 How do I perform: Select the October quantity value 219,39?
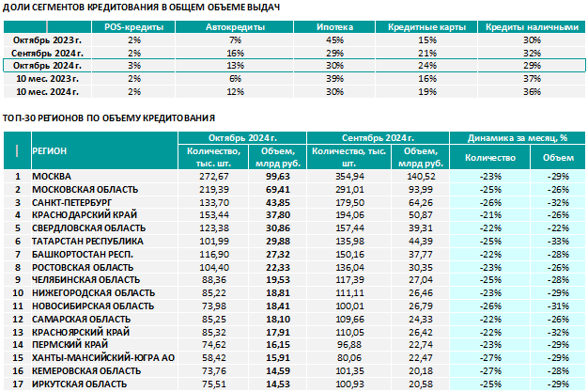point(213,190)
